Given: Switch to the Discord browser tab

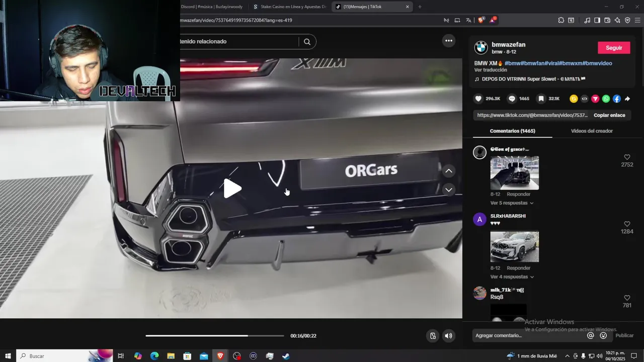Looking at the screenshot, I should [x=211, y=7].
